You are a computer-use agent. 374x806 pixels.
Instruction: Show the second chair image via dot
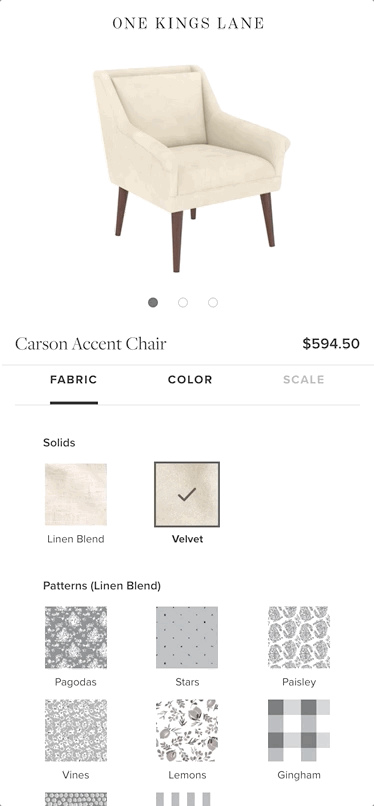point(182,302)
